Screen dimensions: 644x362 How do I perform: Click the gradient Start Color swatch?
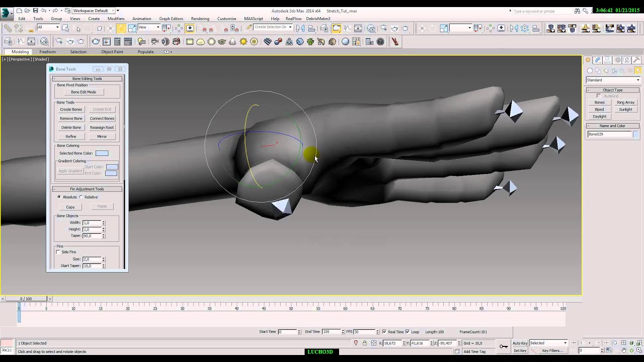coord(112,167)
